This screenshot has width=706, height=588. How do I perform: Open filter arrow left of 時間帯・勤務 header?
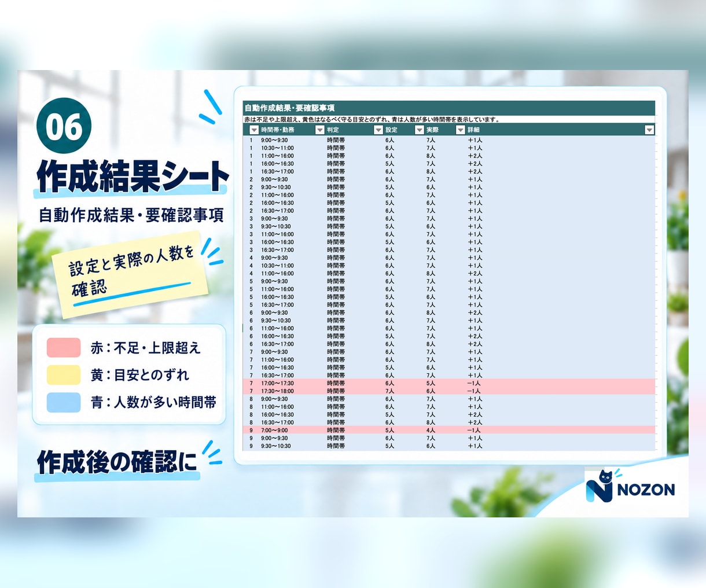point(254,130)
